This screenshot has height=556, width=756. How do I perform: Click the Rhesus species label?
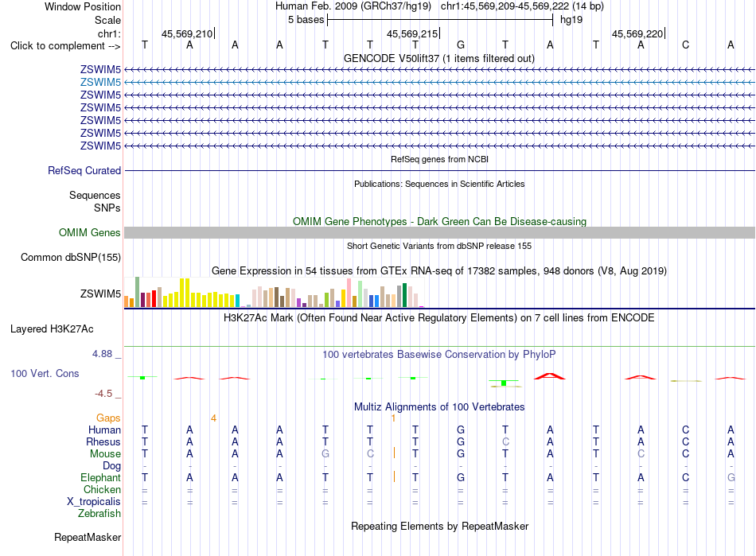[x=103, y=441]
